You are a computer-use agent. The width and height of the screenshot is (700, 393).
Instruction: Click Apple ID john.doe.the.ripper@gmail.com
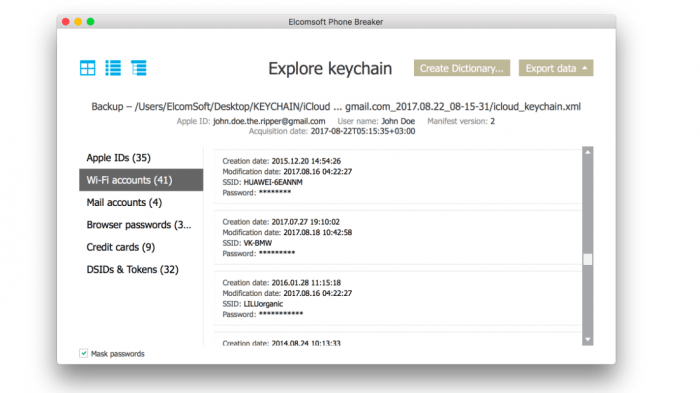tap(269, 121)
